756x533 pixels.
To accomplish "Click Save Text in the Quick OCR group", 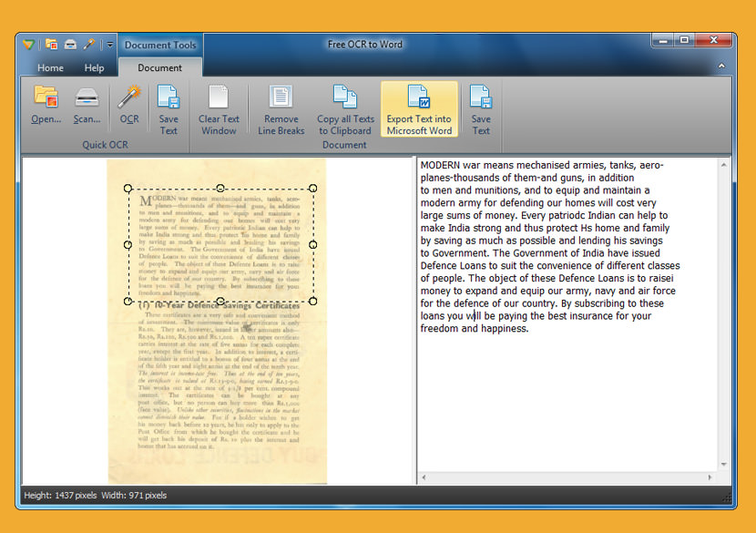I will pyautogui.click(x=169, y=110).
